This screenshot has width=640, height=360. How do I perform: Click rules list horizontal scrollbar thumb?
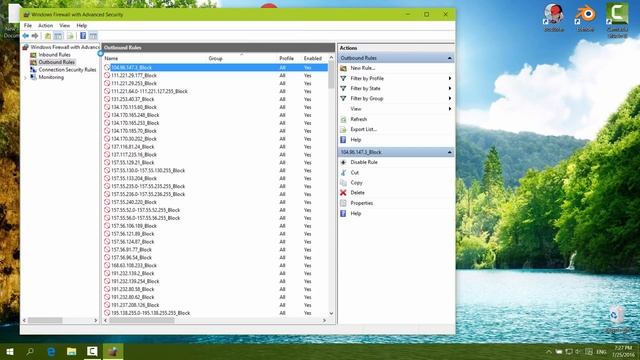[x=142, y=320]
